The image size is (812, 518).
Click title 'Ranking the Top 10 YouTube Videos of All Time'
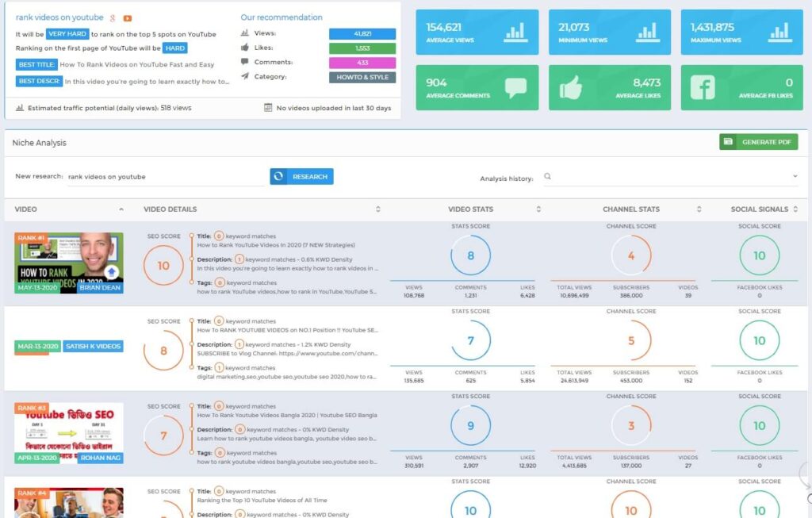pos(262,500)
